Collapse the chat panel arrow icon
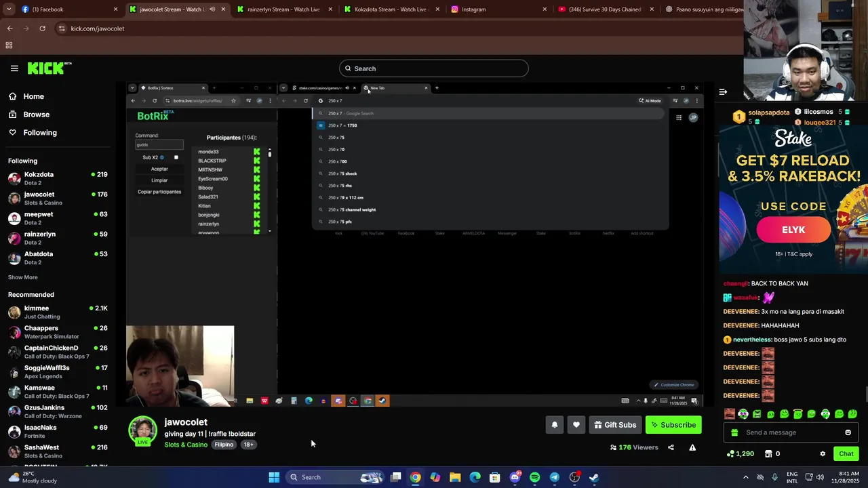The image size is (868, 488). coord(723,91)
